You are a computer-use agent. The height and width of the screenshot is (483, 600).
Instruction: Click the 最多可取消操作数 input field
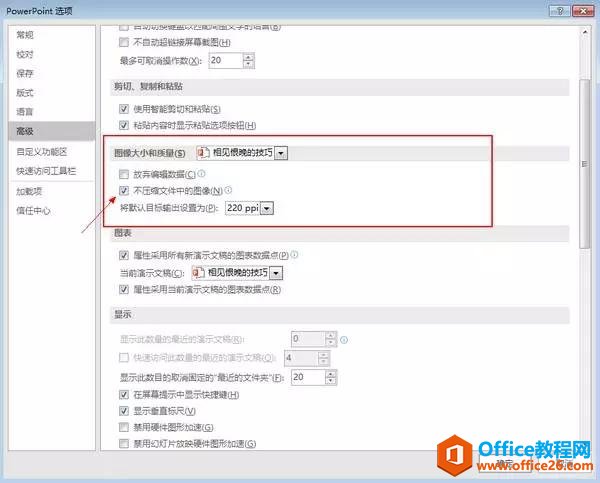pyautogui.click(x=226, y=60)
